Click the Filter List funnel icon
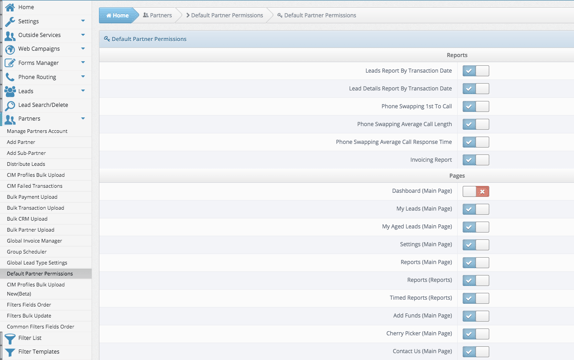The height and width of the screenshot is (360, 574). pos(10,338)
